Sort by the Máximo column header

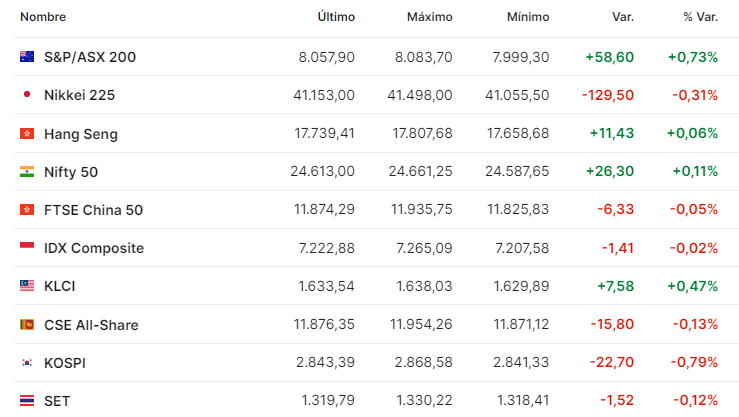point(429,17)
